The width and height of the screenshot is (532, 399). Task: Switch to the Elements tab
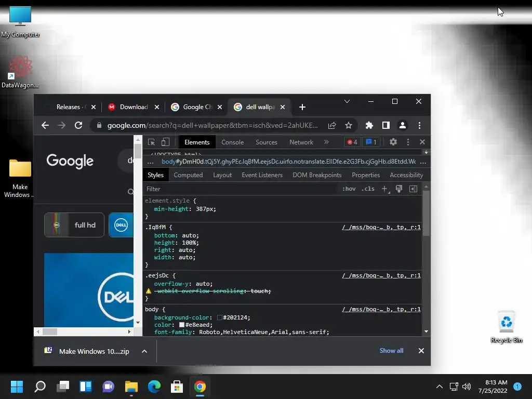coord(197,142)
